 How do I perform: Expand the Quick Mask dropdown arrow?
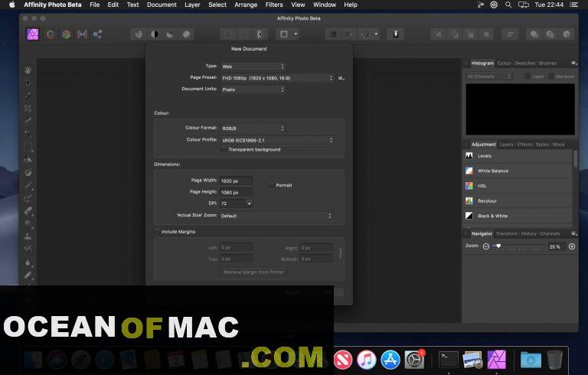coord(296,34)
